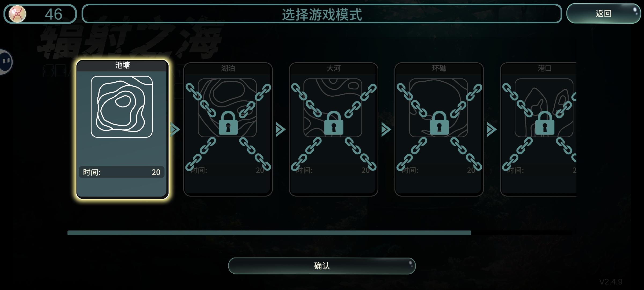
Task: Click the arrow between 环礁 and 港口
Action: click(x=492, y=130)
